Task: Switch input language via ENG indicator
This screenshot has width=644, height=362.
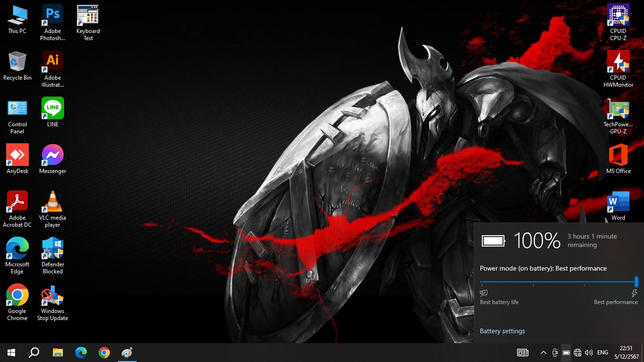Action: [x=603, y=353]
